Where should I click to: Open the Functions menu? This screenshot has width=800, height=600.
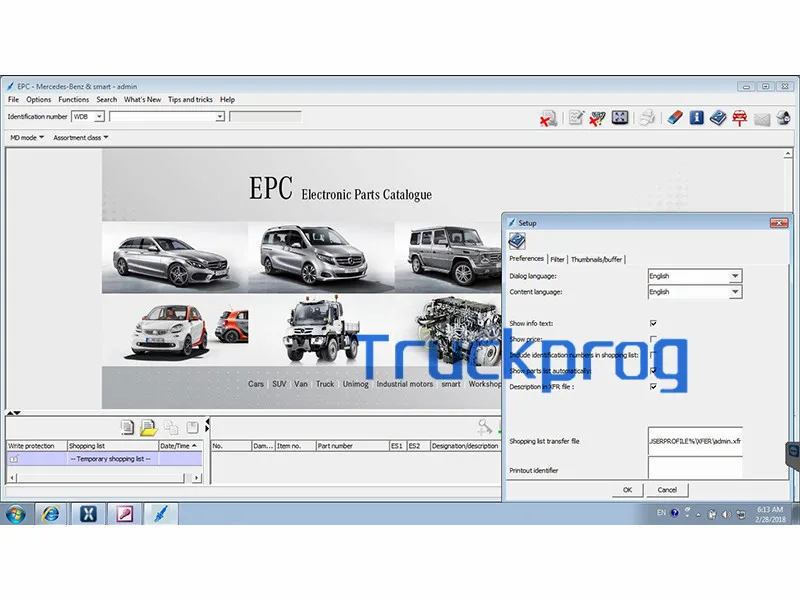73,99
